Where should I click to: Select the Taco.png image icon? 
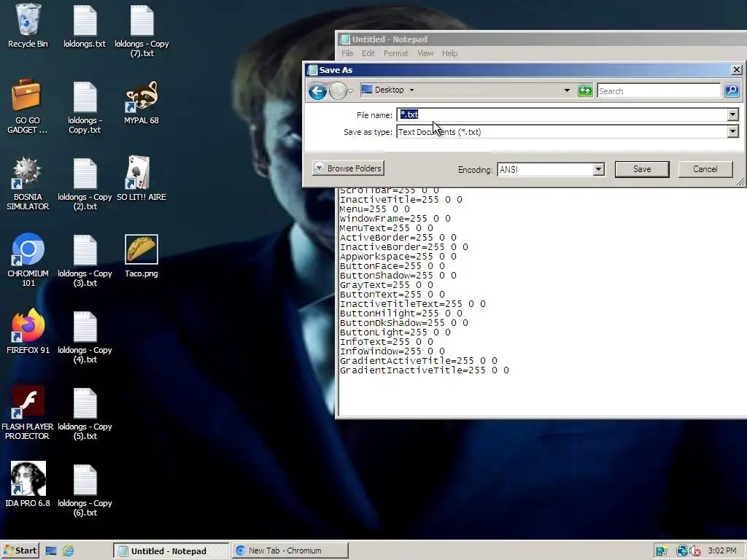142,256
